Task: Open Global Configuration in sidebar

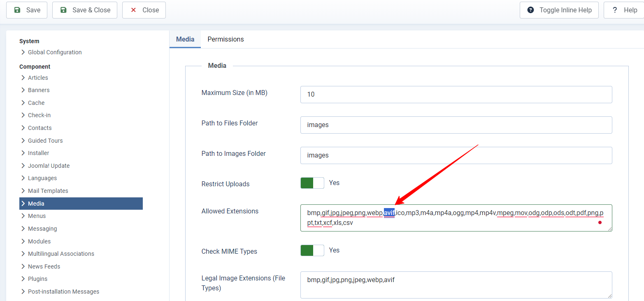Action: [55, 52]
